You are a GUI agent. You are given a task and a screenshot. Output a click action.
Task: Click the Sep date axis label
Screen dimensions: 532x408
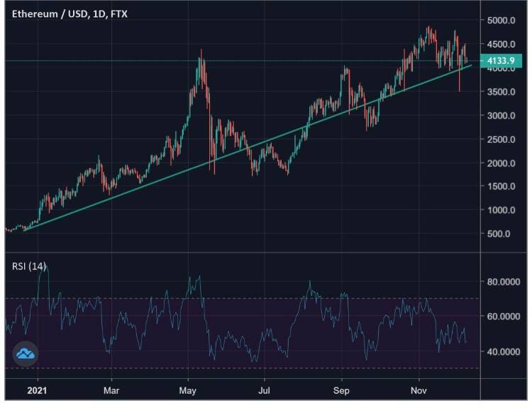(x=341, y=391)
